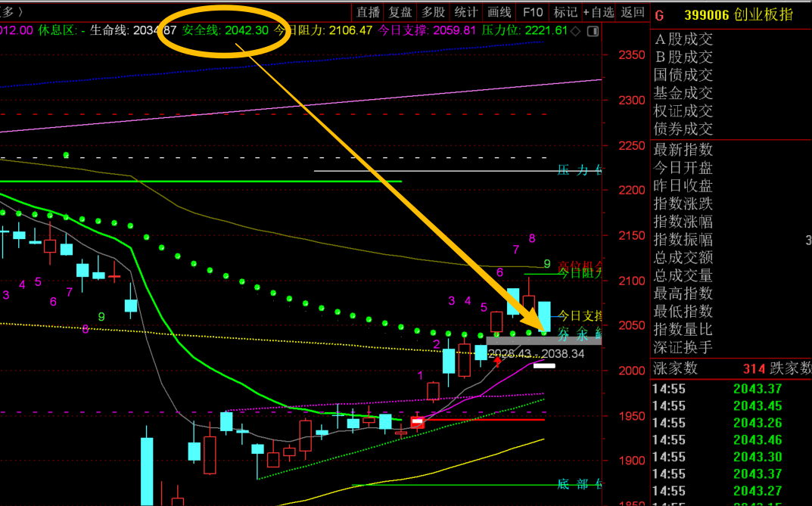
Task: Click the 指数涨跌 label
Action: pyautogui.click(x=683, y=203)
